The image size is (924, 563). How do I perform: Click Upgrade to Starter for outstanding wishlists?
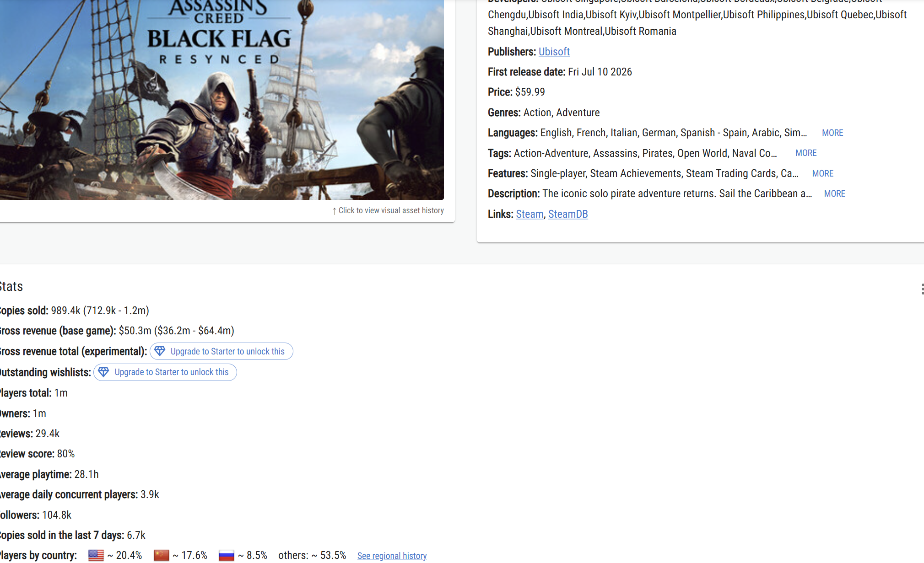[165, 372]
